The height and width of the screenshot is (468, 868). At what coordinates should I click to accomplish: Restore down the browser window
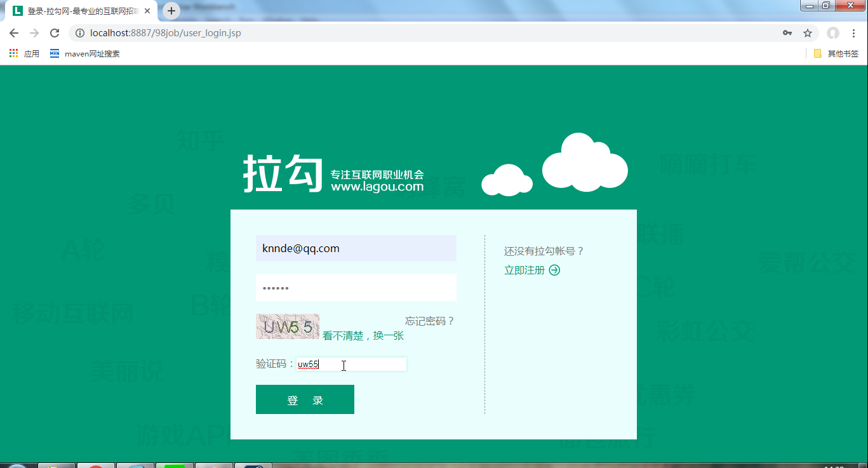tap(826, 6)
